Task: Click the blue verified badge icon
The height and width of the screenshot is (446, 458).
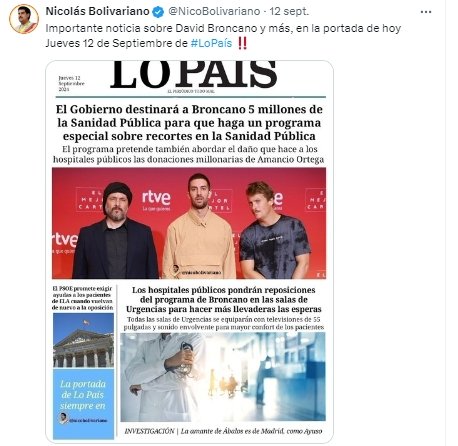Action: [x=158, y=12]
